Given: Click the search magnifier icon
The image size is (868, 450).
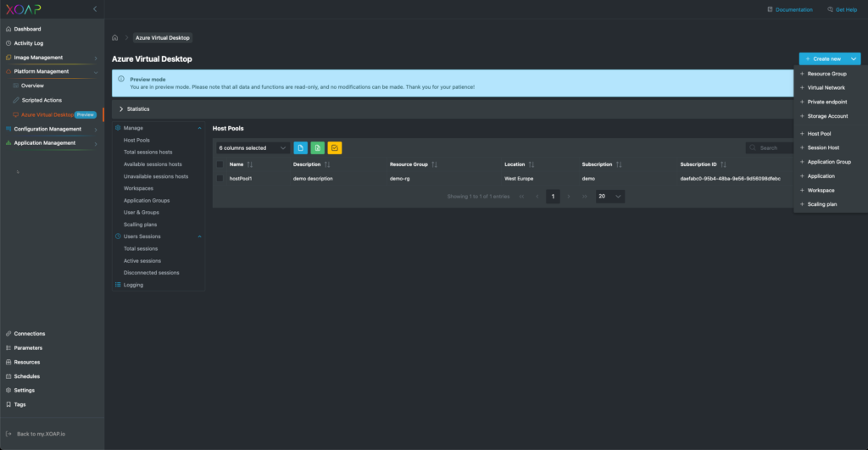Looking at the screenshot, I should coord(753,147).
